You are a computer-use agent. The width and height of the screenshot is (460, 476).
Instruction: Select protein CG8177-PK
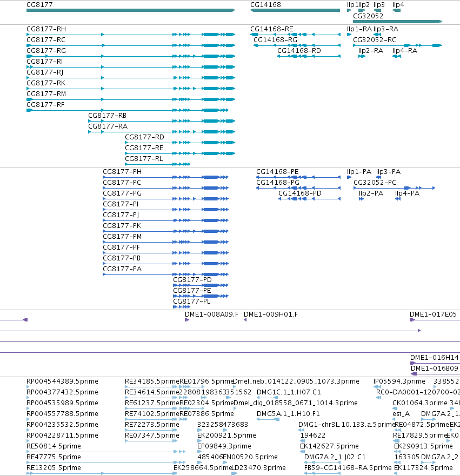[166, 231]
